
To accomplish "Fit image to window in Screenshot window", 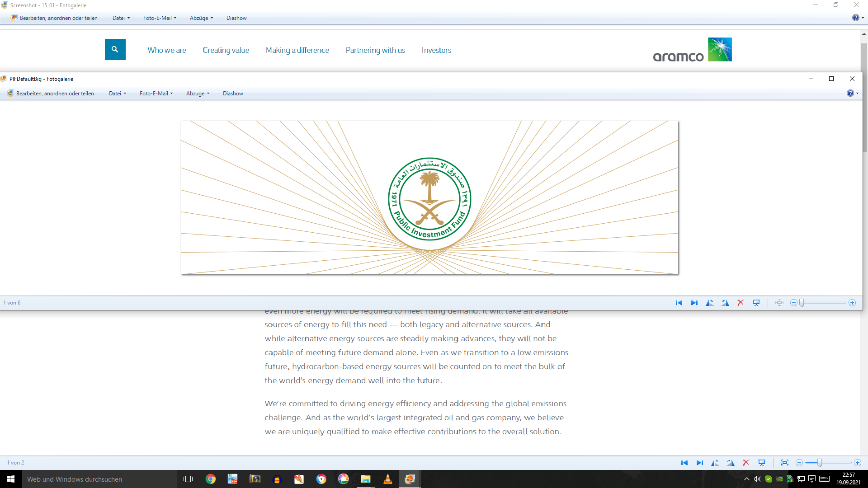I will (785, 463).
